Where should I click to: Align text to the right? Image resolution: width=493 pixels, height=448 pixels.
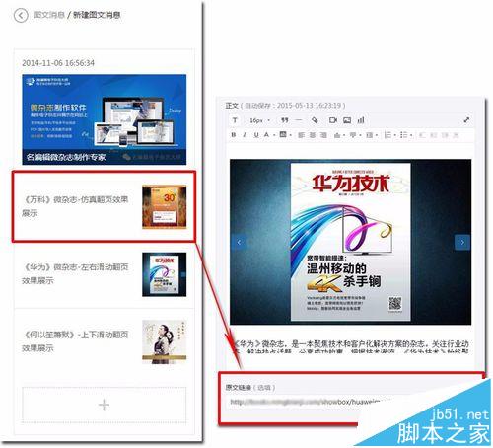pyautogui.click(x=323, y=135)
